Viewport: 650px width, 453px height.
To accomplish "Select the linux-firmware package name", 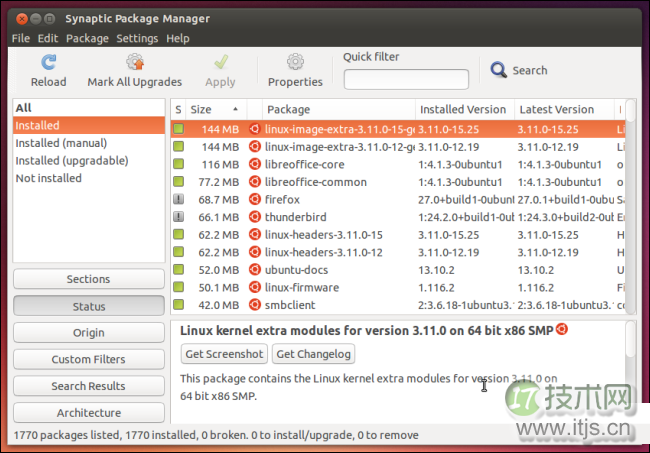I will pos(302,287).
